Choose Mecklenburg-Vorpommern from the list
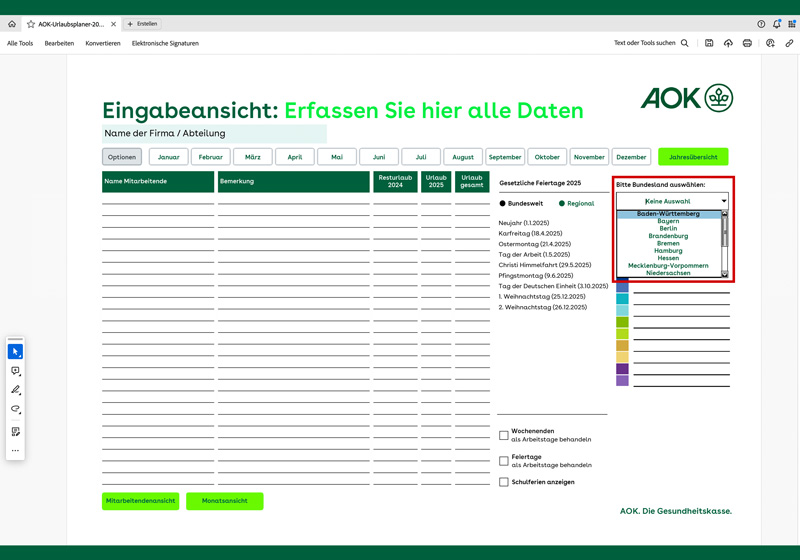The height and width of the screenshot is (560, 800). pos(668,266)
